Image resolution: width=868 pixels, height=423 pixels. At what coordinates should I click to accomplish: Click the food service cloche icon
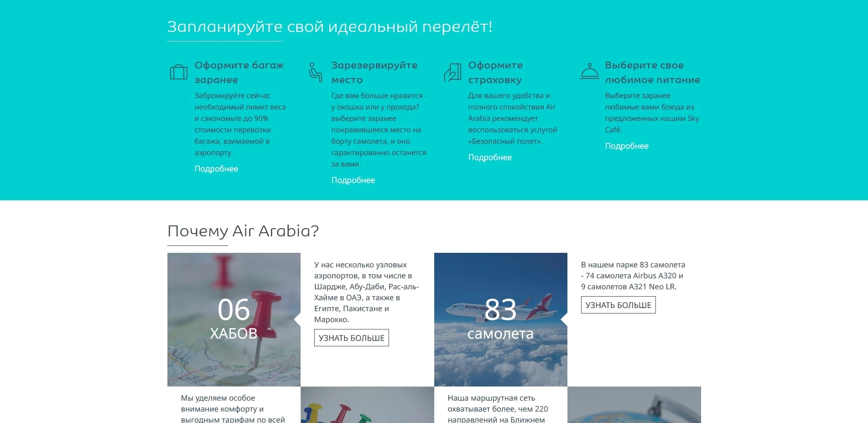589,71
